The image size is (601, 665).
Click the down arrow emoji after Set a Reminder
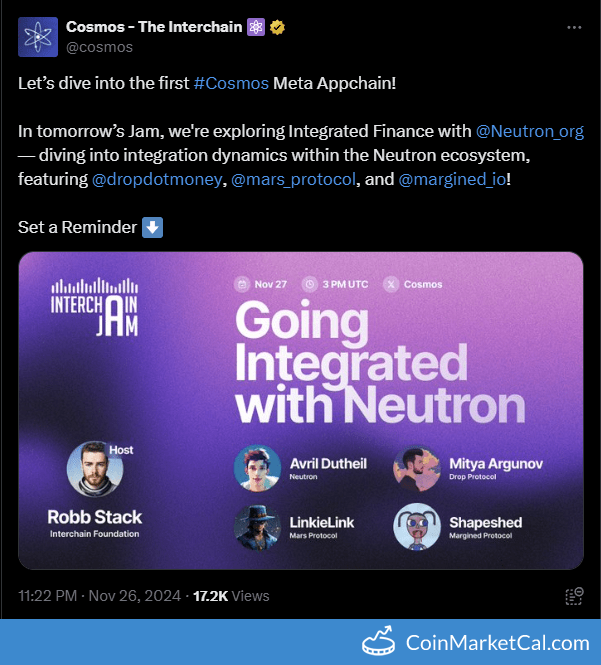click(x=152, y=227)
